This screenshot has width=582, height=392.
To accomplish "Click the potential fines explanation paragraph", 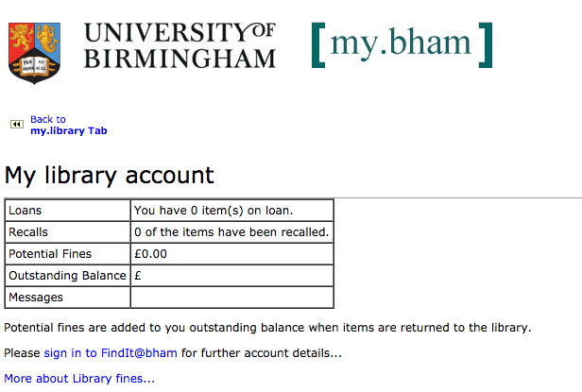I will click(267, 328).
